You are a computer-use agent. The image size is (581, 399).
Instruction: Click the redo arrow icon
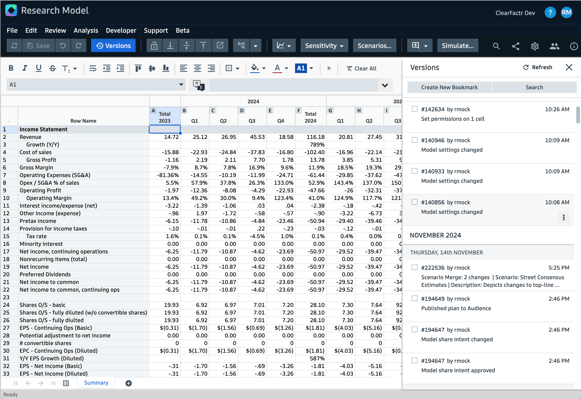(x=79, y=46)
